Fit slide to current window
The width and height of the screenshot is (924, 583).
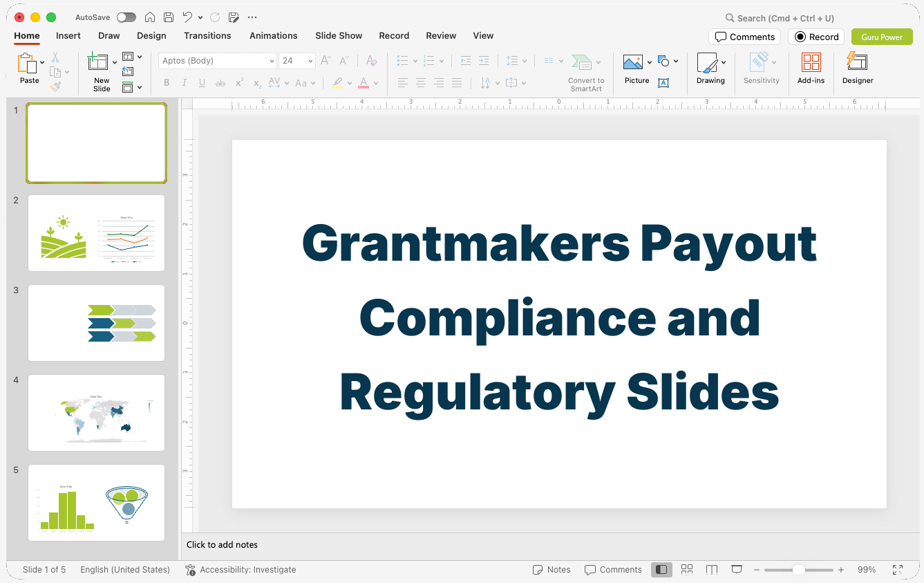point(897,570)
